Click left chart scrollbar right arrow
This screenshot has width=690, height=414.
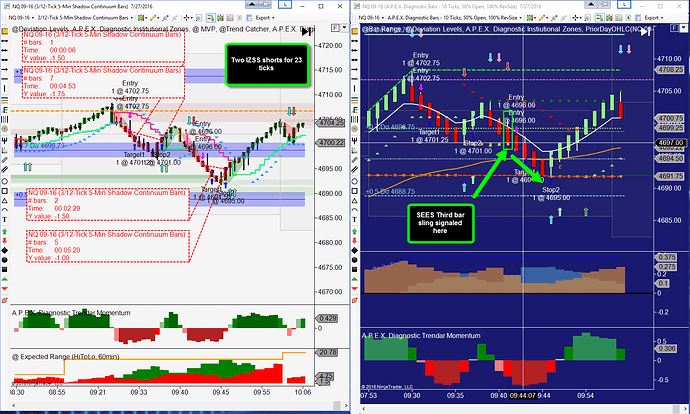pos(346,405)
